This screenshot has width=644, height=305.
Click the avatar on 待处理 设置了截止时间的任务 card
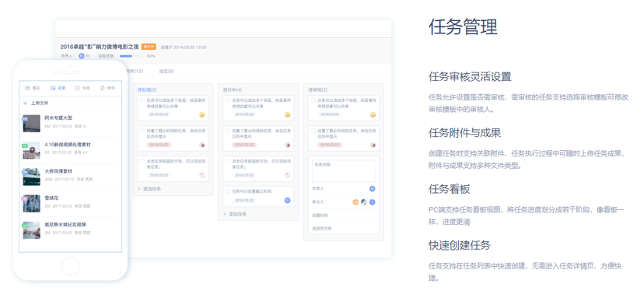click(x=202, y=145)
